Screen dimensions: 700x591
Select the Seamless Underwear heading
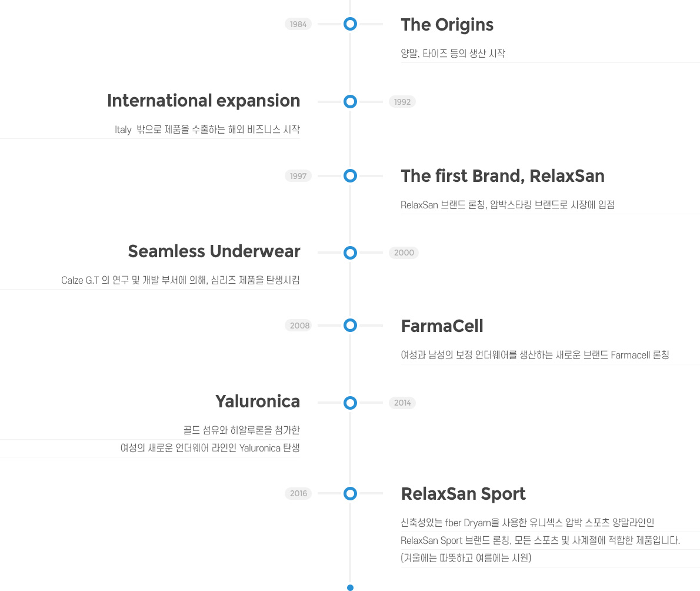214,251
